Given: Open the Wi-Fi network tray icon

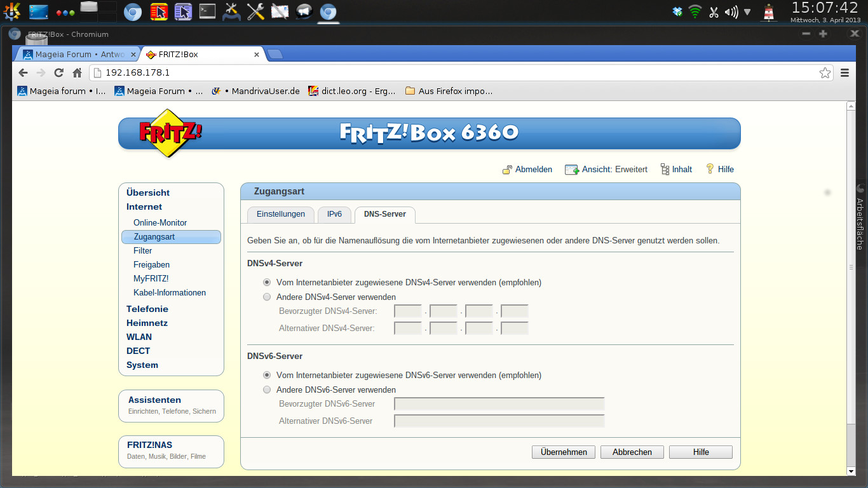Looking at the screenshot, I should [x=695, y=11].
